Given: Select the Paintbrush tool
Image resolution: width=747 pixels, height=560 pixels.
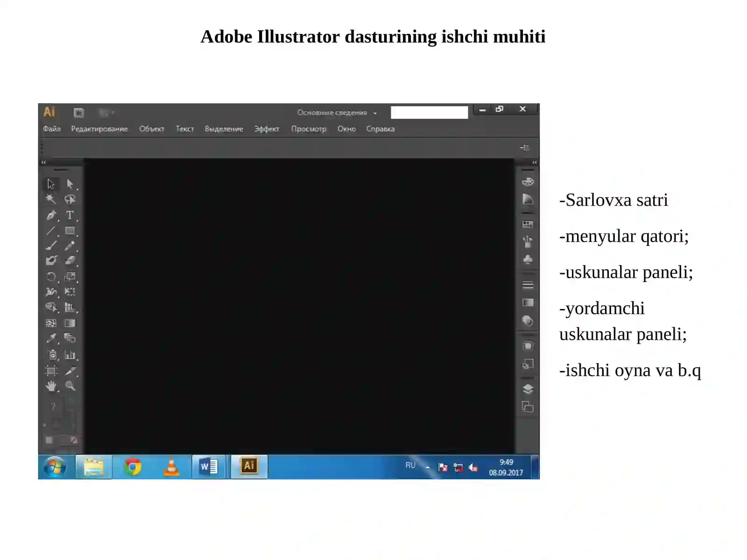Looking at the screenshot, I should (51, 245).
